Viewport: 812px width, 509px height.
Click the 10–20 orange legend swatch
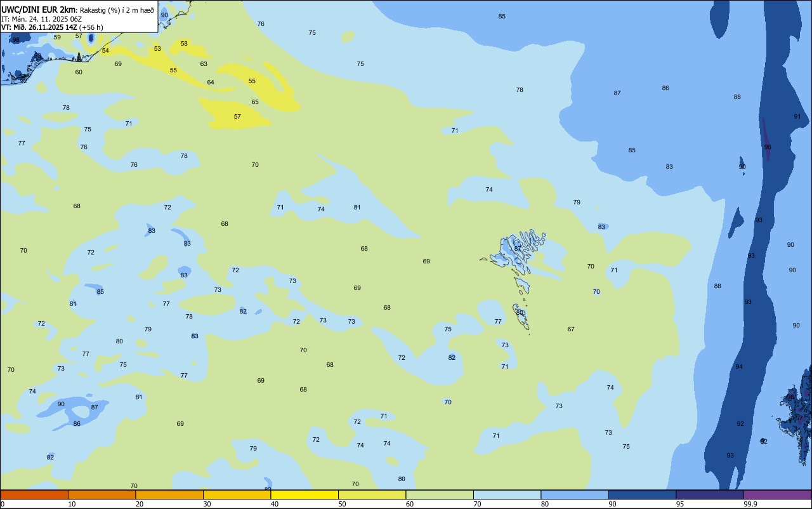point(101,494)
